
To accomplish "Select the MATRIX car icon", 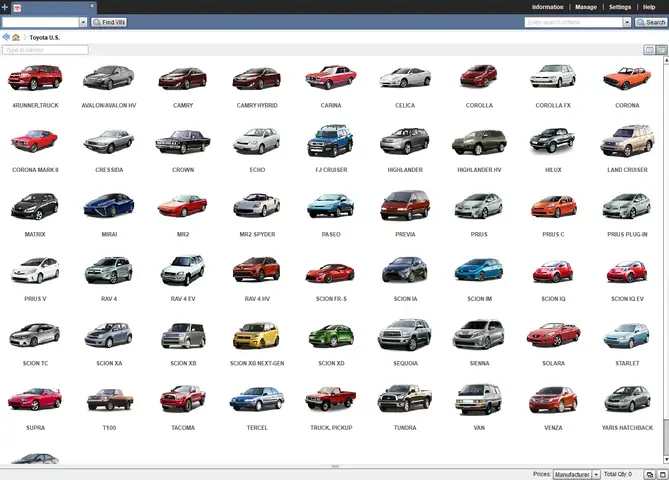I will tap(35, 206).
